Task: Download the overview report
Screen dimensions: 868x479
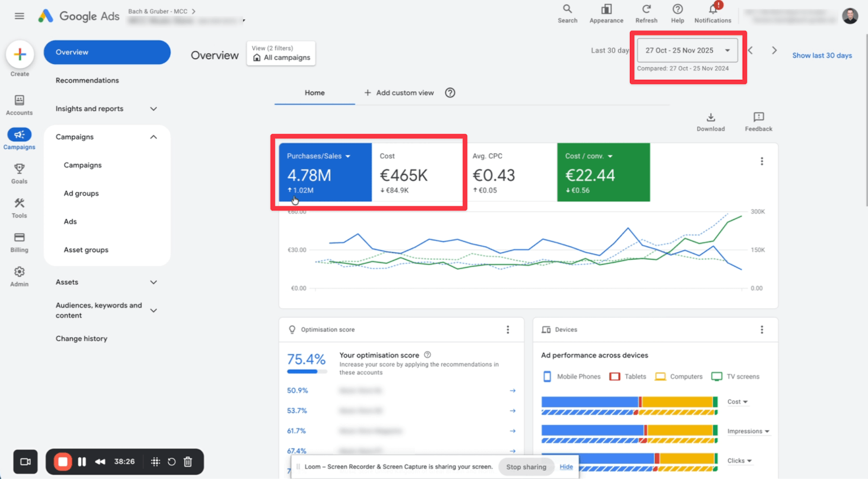Action: (711, 122)
